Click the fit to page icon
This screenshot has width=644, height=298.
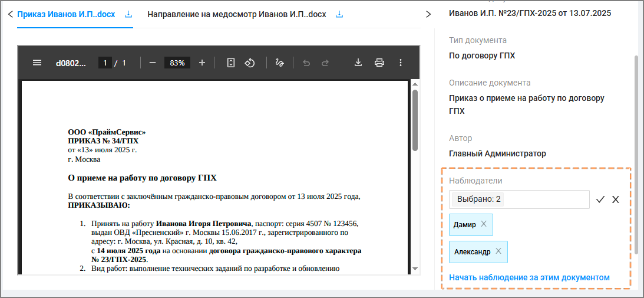[x=231, y=63]
